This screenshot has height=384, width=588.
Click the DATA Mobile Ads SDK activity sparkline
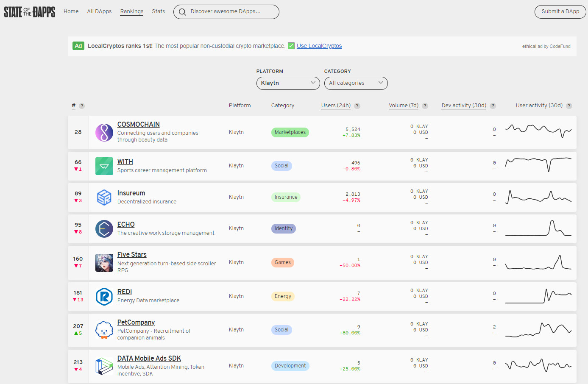[538, 365]
